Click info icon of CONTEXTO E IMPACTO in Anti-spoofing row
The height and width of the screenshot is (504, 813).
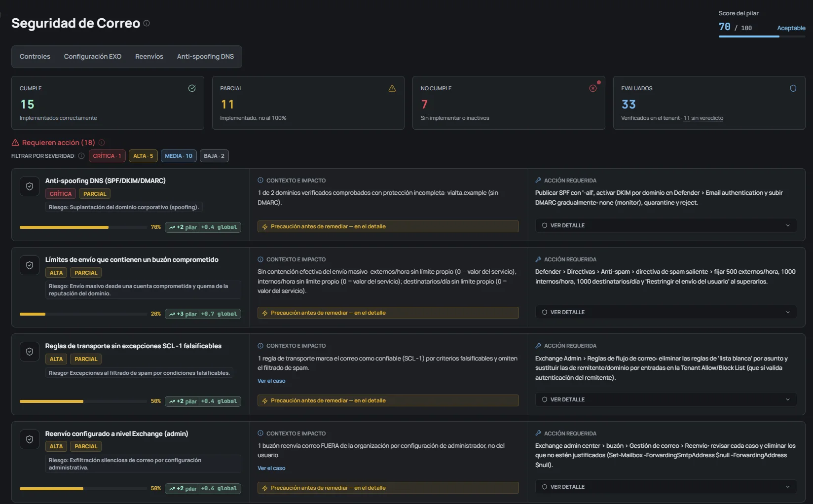pyautogui.click(x=260, y=180)
